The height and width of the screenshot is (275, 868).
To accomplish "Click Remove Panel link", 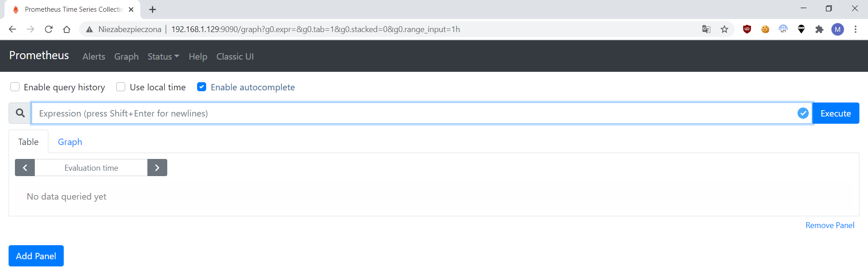I will tap(830, 225).
